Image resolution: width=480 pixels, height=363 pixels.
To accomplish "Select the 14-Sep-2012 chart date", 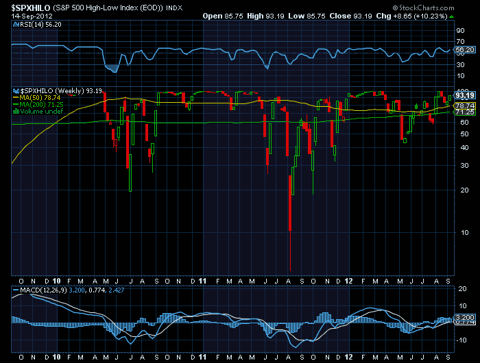I will point(32,16).
